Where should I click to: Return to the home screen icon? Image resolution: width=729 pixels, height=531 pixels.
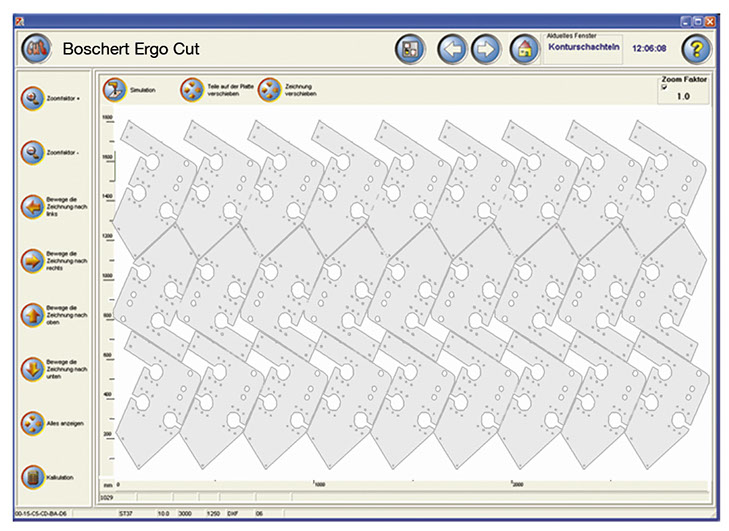tap(524, 49)
